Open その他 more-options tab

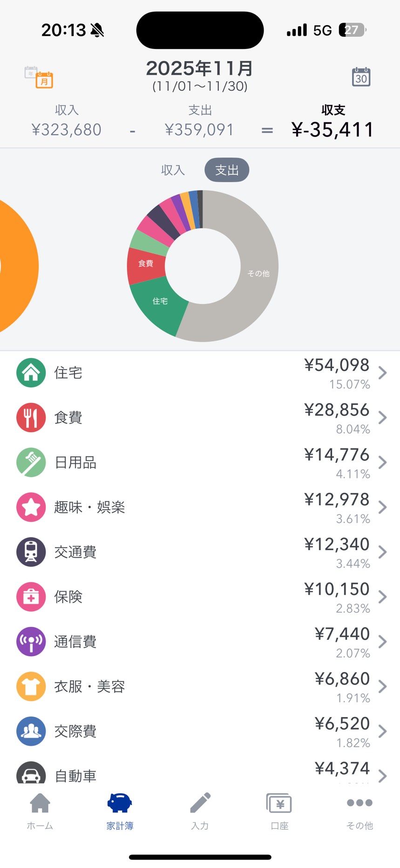pyautogui.click(x=359, y=811)
